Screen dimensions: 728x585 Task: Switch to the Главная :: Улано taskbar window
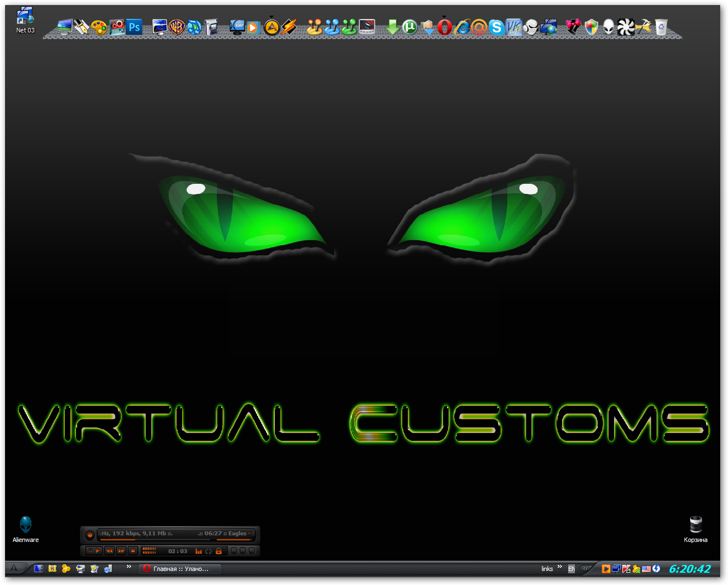tap(179, 568)
